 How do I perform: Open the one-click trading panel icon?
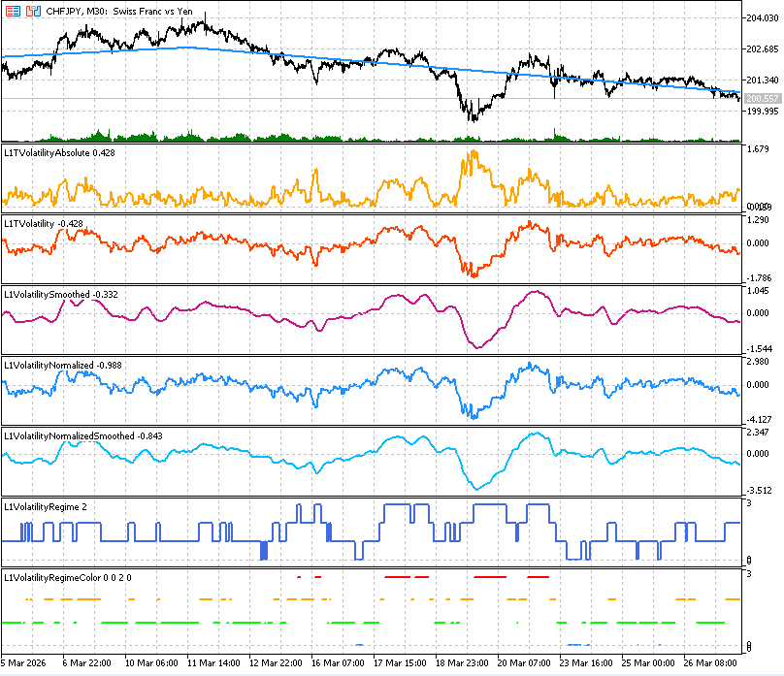pyautogui.click(x=14, y=10)
